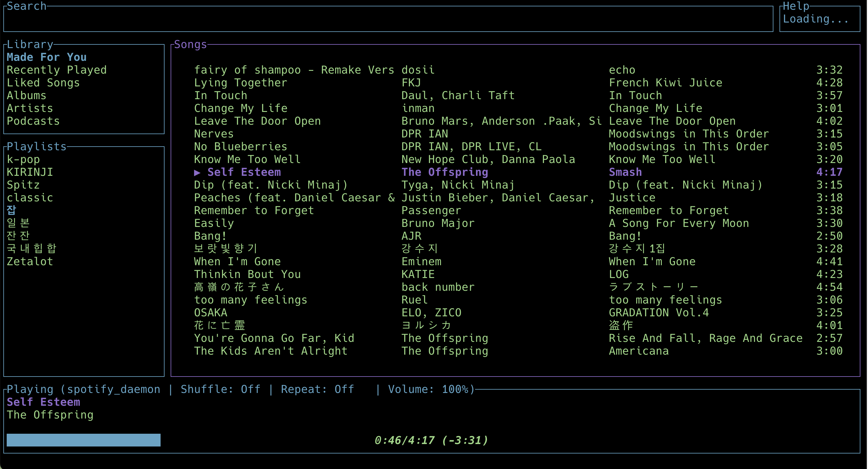The image size is (868, 469).
Task: Select Liked Songs in Library
Action: 43,83
